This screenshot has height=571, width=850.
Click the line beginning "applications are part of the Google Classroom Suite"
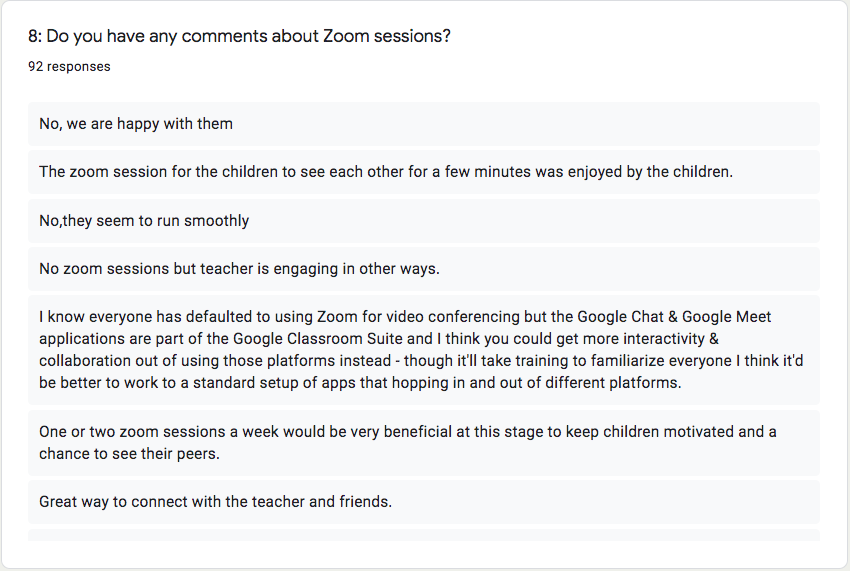[x=379, y=339]
